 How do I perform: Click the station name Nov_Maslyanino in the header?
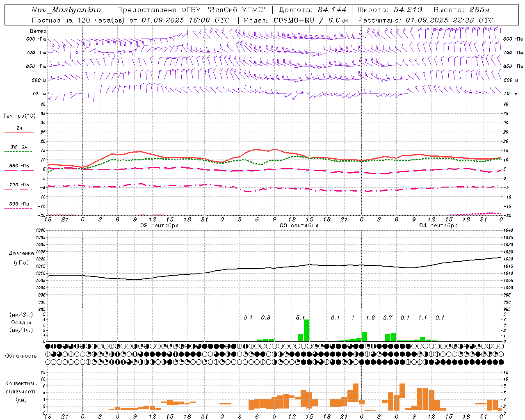point(66,10)
